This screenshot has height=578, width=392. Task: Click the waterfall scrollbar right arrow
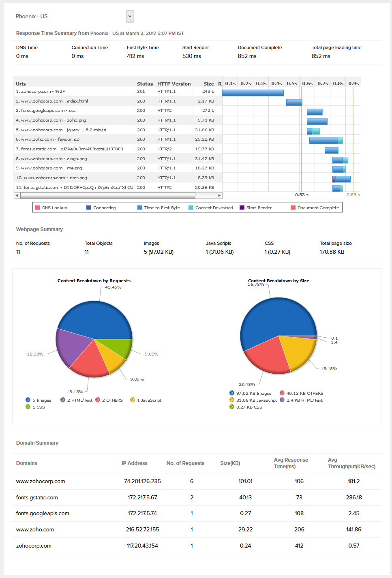tap(220, 195)
